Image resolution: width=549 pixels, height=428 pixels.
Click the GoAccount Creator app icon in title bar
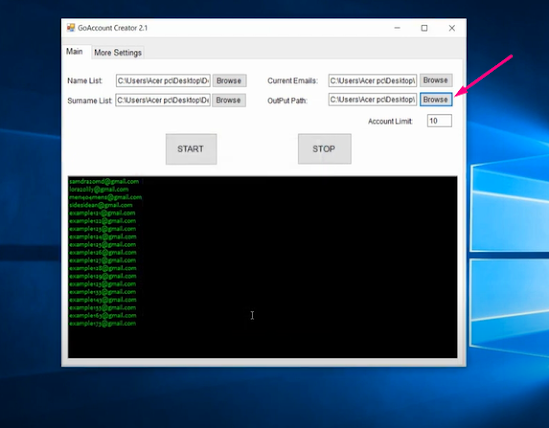coord(71,28)
